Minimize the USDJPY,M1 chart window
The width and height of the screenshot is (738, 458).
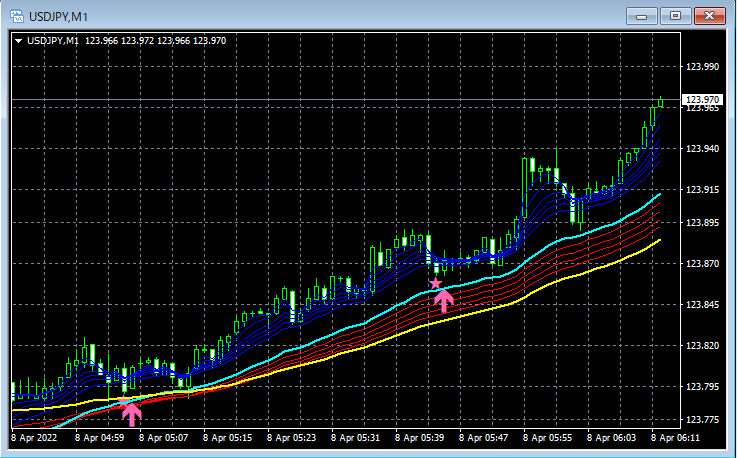641,16
